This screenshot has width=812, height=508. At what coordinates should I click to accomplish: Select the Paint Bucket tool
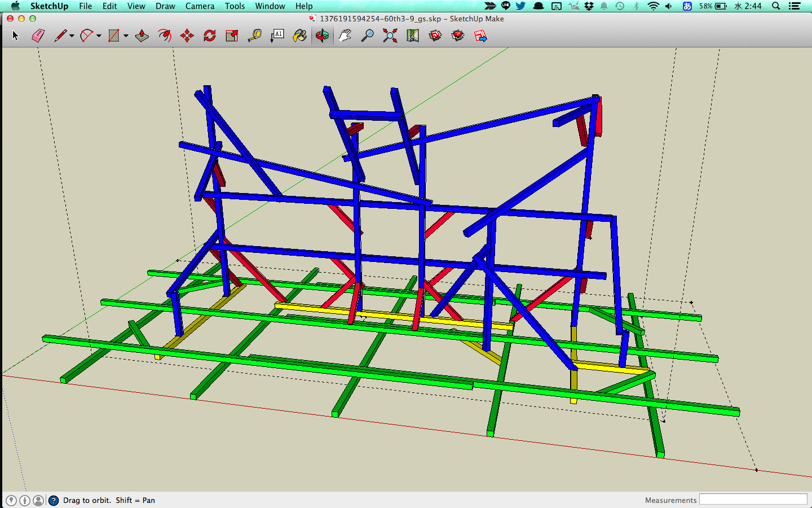299,36
